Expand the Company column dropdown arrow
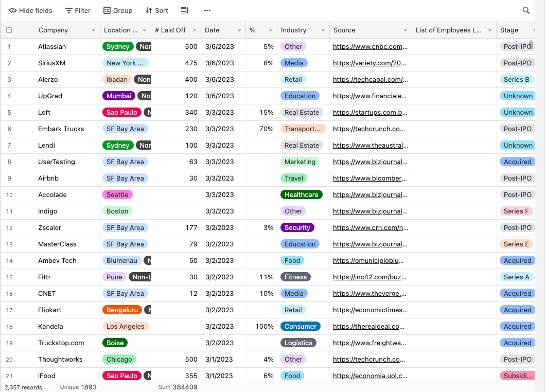 tap(93, 31)
